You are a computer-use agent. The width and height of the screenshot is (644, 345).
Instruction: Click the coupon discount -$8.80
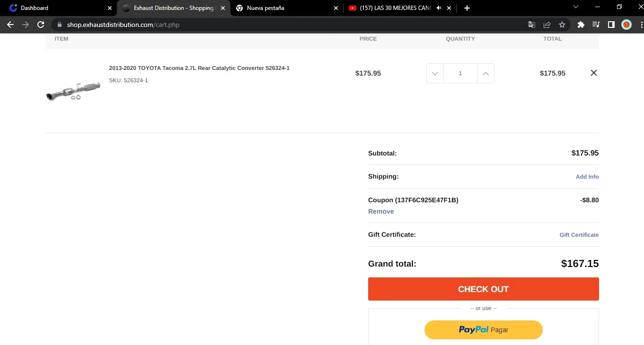pyautogui.click(x=589, y=200)
